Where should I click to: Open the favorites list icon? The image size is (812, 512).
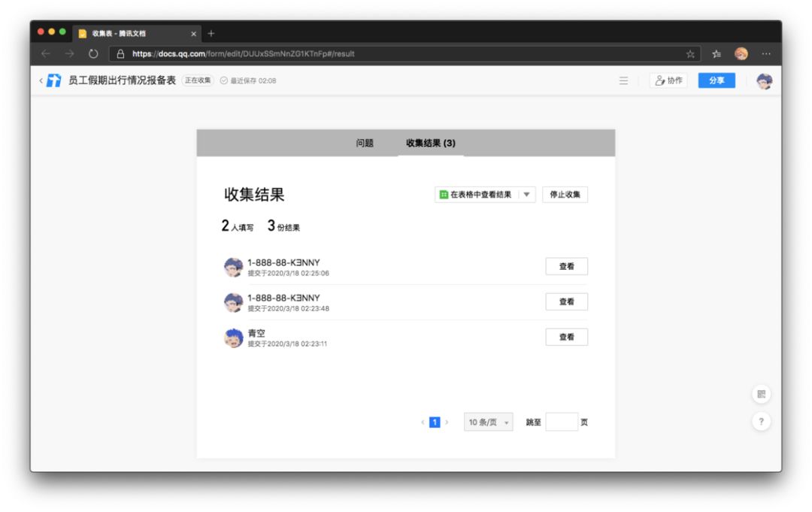[x=717, y=54]
